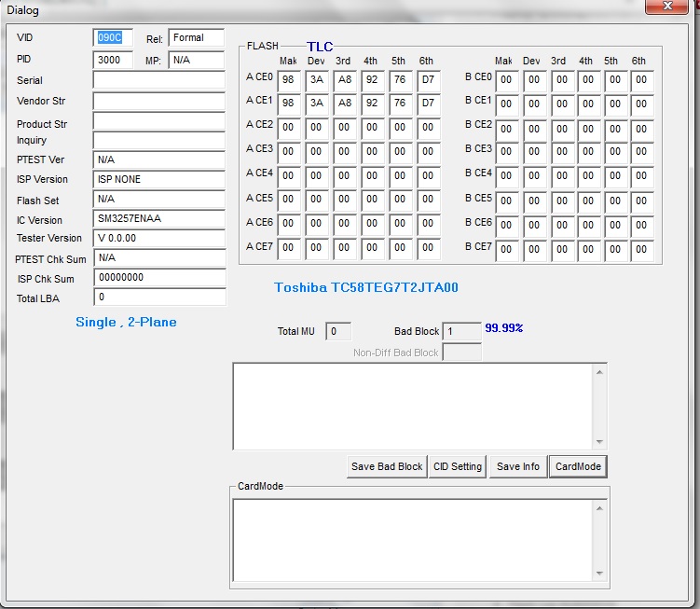Screen dimensions: 700x609
Task: Click the CardMode button
Action: coord(578,466)
